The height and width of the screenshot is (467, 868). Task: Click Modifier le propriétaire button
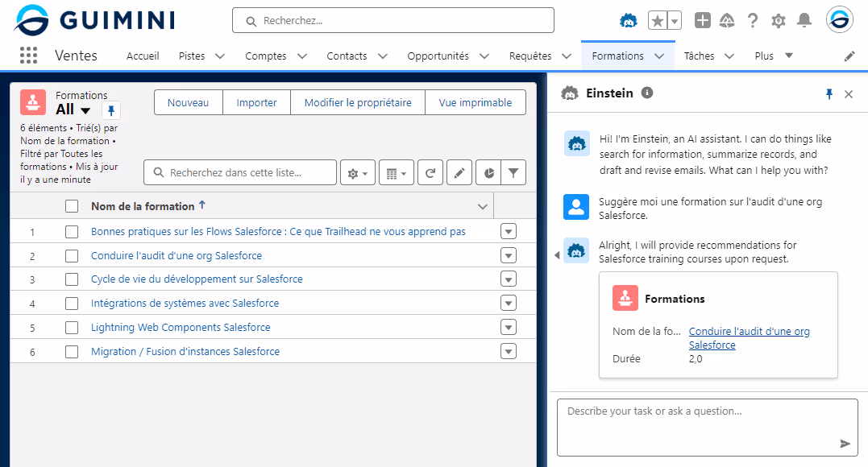tap(358, 102)
